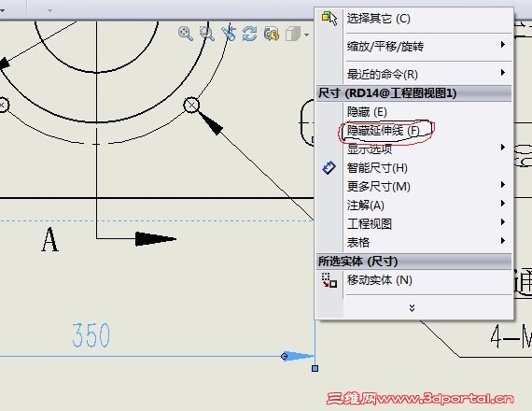
Task: Expand the context menu's bottom chevron
Action: [412, 308]
